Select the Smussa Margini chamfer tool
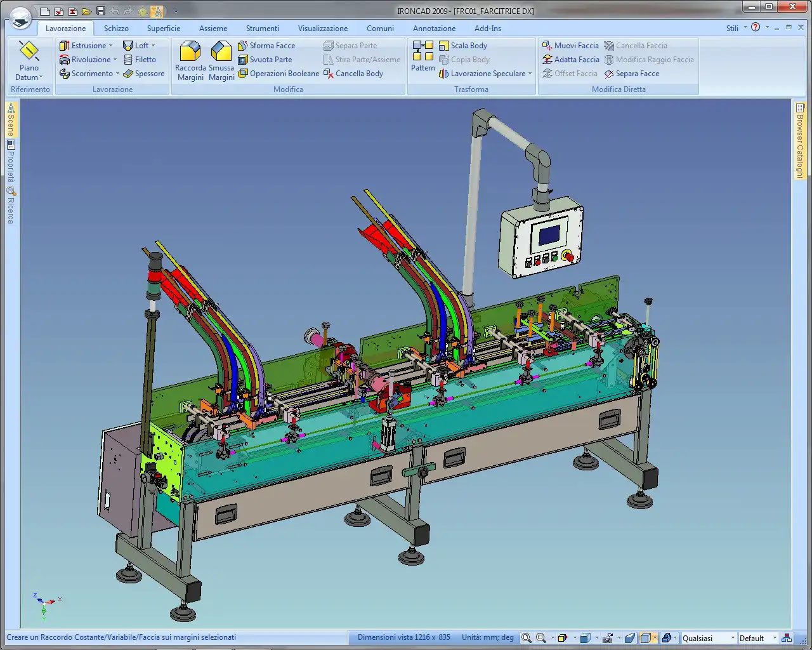The width and height of the screenshot is (812, 650). 221,61
